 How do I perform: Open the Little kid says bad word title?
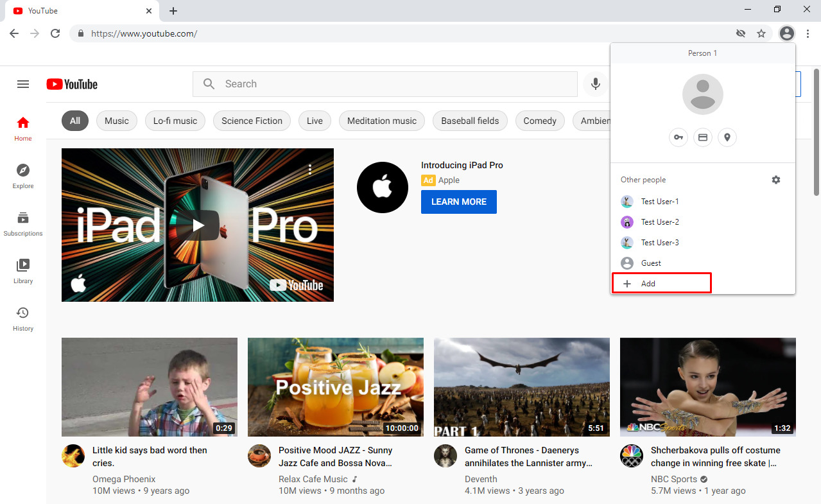coord(150,456)
